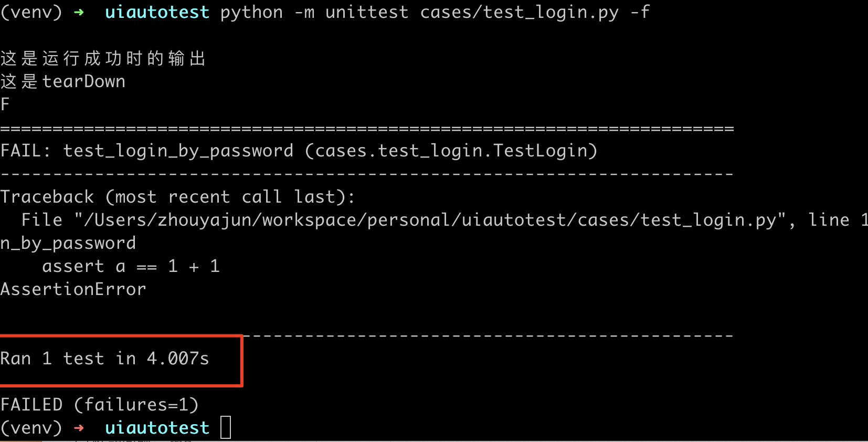868x442 pixels.
Task: Click the empty cursor block at the prompt
Action: point(226,428)
